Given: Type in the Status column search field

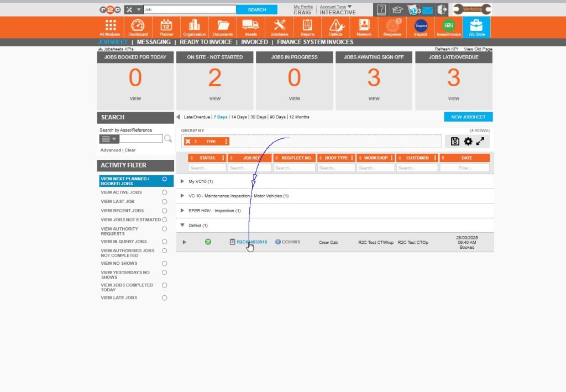Looking at the screenshot, I should [206, 167].
